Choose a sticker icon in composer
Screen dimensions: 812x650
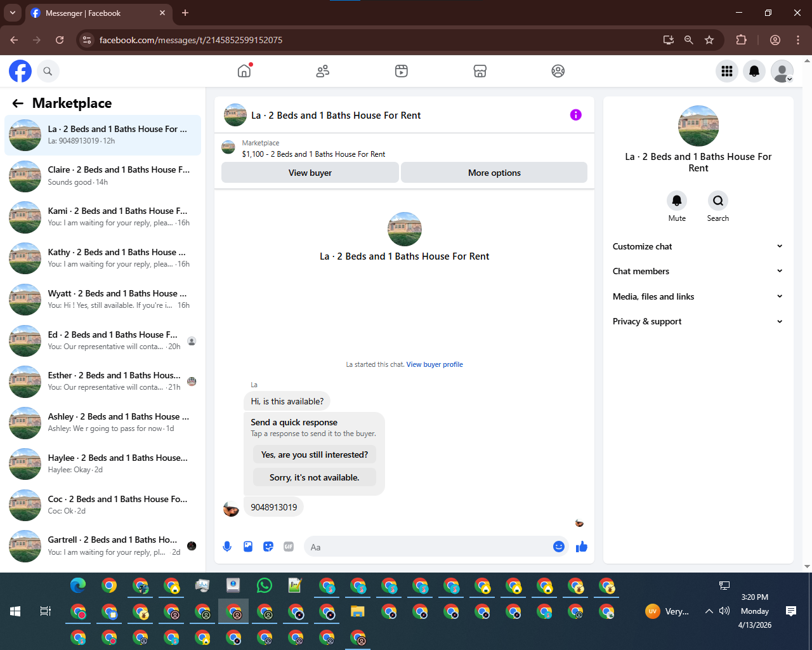click(268, 547)
